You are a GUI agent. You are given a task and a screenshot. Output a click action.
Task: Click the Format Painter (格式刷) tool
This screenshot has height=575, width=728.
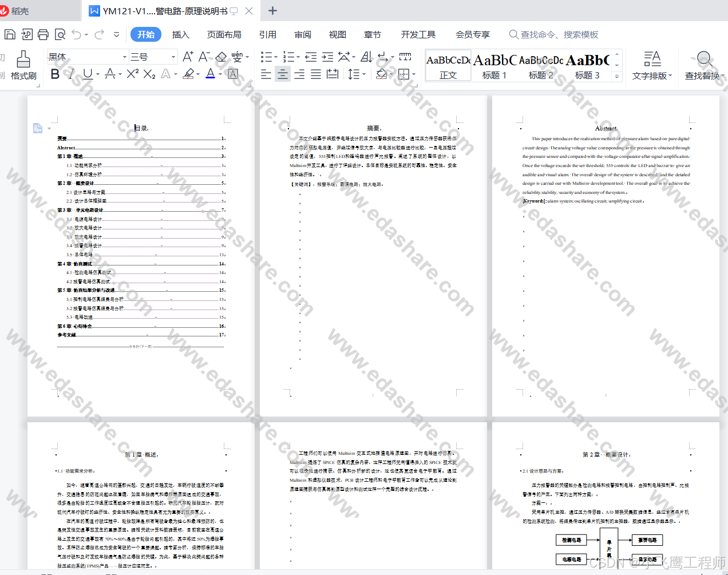pos(23,66)
